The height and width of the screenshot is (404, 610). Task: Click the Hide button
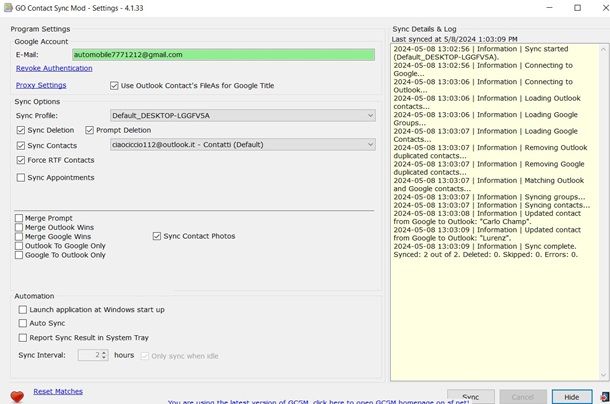[571, 397]
